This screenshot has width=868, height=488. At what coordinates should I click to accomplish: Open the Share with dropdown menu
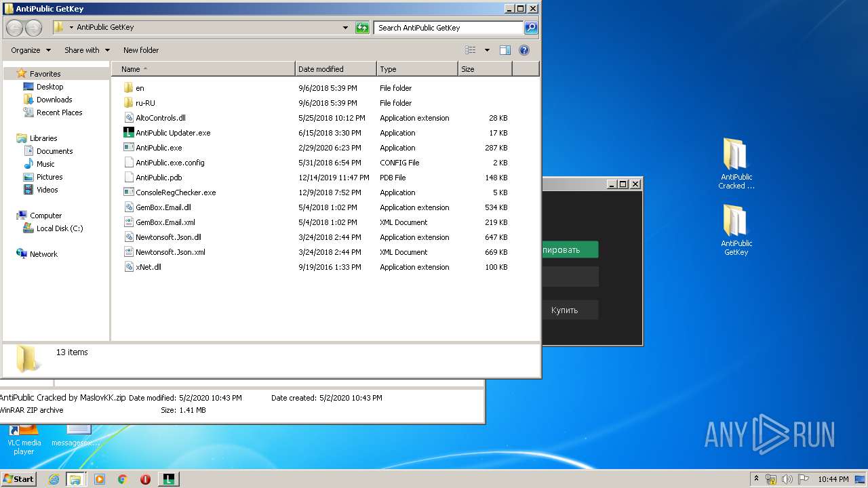87,50
